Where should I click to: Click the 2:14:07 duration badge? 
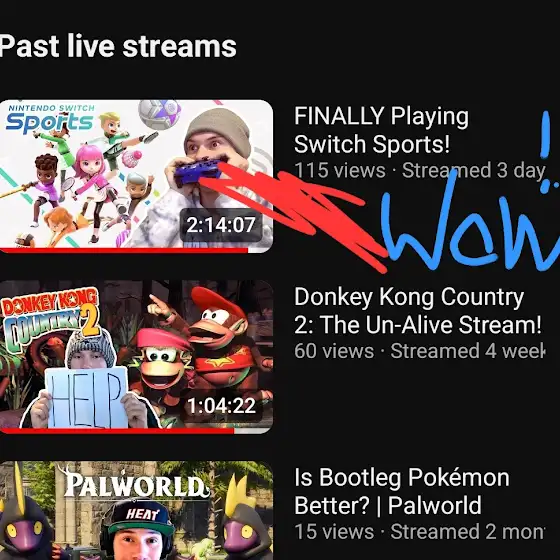click(x=221, y=225)
